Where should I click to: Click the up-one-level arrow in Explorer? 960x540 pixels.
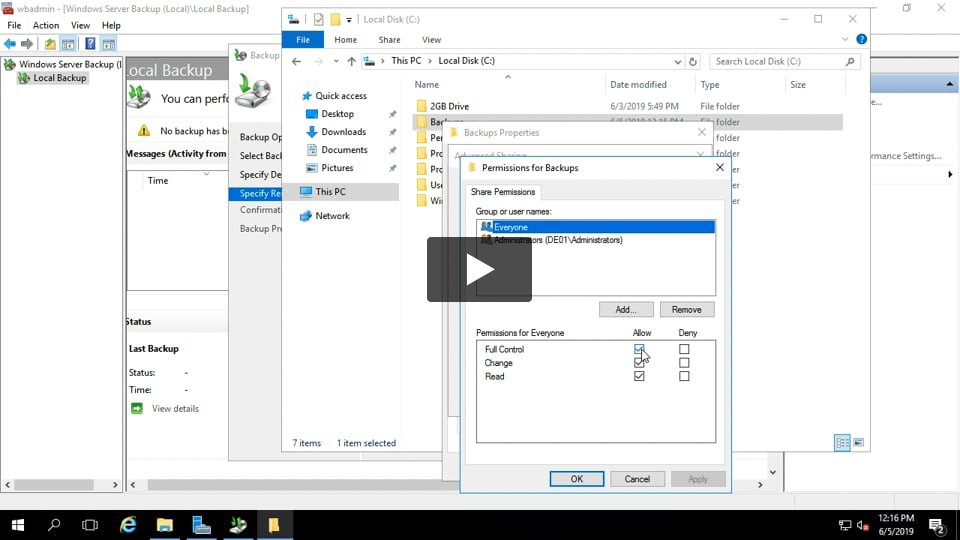(351, 61)
